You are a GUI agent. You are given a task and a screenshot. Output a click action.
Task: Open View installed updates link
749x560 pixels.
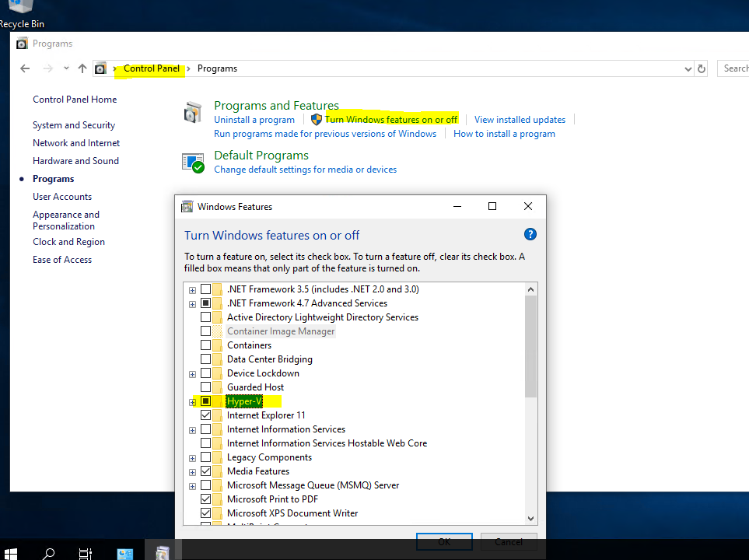(520, 120)
